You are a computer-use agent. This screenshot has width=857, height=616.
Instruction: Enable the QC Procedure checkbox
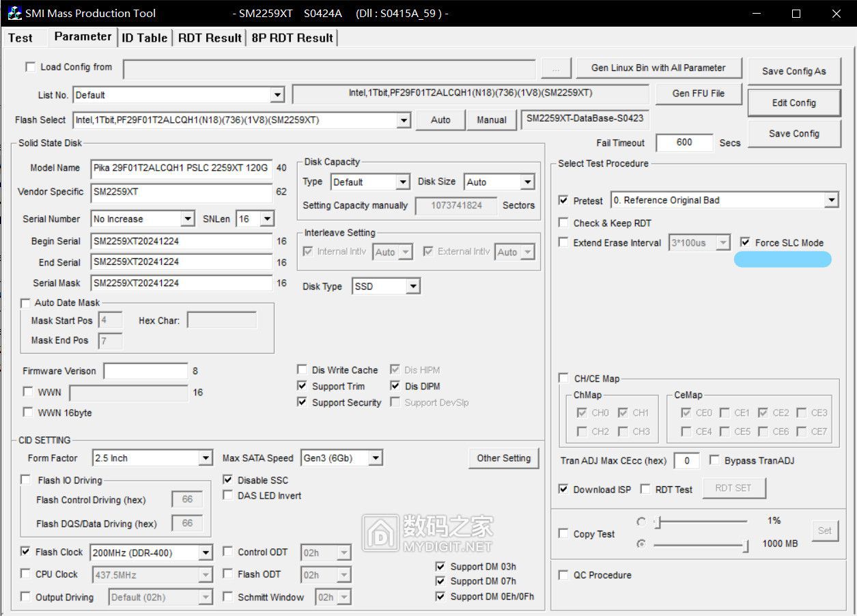pos(563,575)
